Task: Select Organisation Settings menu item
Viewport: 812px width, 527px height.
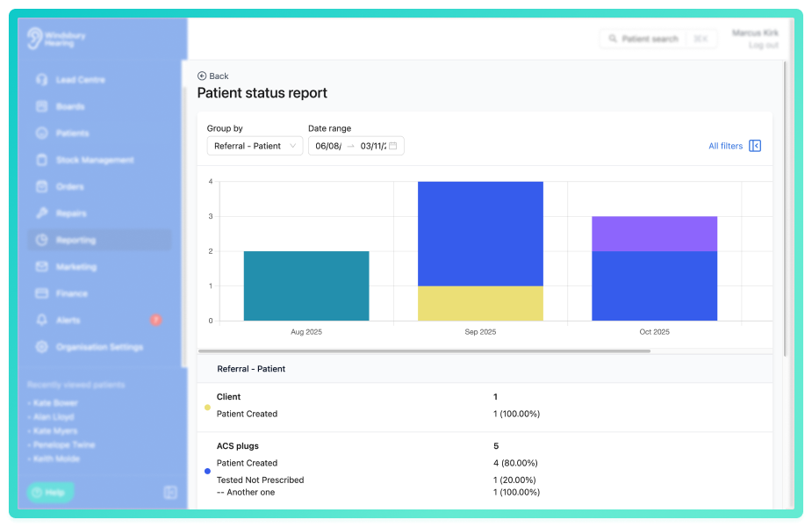Action: (99, 347)
